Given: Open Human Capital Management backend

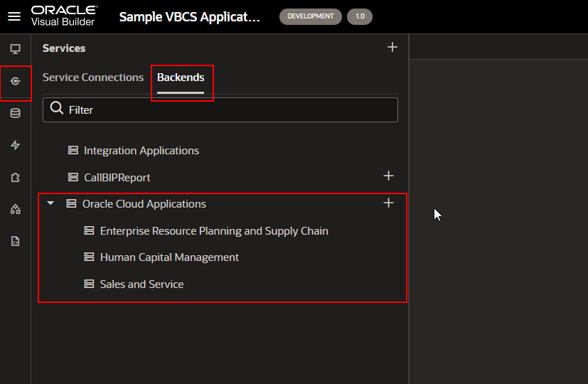Looking at the screenshot, I should (x=169, y=257).
